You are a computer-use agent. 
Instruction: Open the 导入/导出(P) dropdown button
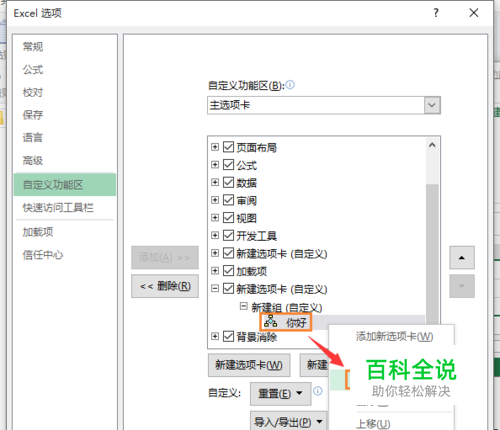[x=289, y=422]
